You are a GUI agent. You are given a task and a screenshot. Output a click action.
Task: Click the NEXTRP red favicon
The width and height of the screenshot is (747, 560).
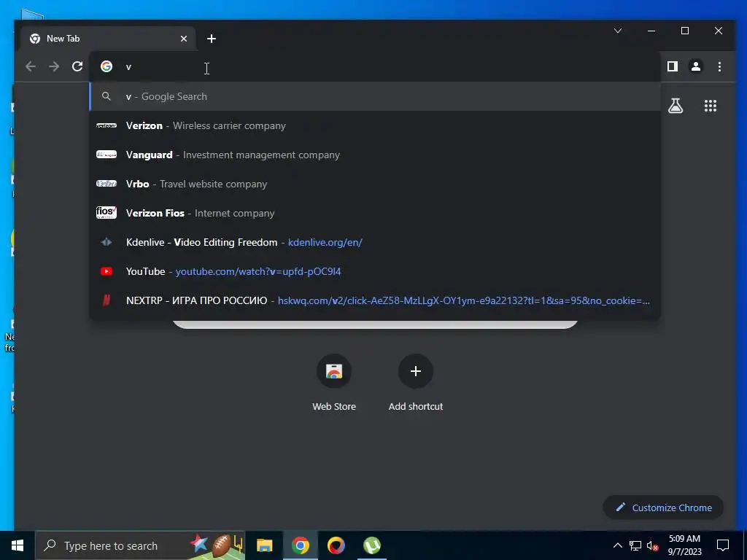tap(107, 300)
